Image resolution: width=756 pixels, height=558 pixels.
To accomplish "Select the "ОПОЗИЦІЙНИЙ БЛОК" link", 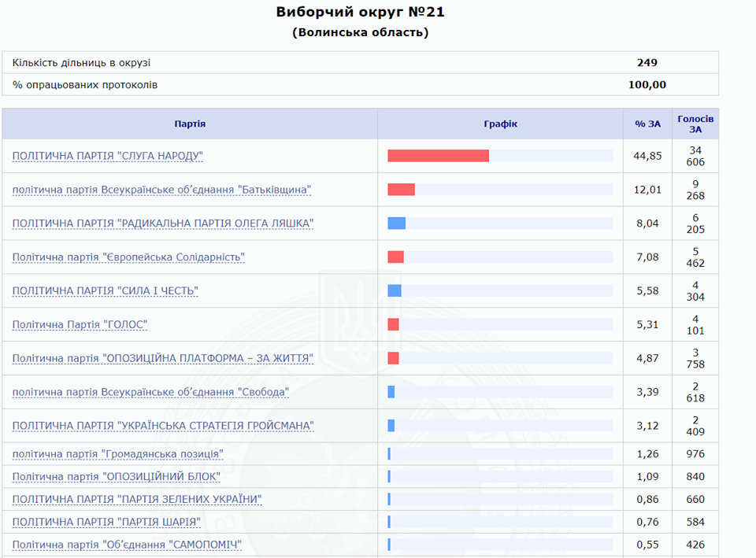I will click(x=117, y=477).
